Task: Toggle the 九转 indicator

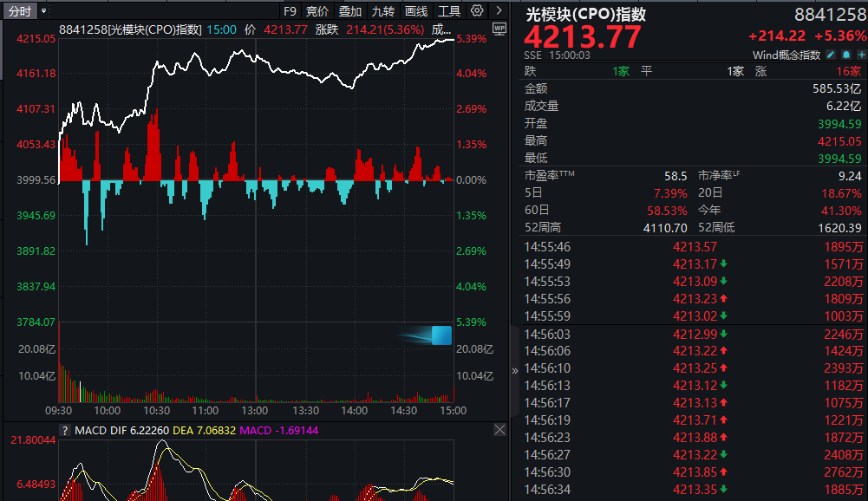Action: click(x=383, y=11)
